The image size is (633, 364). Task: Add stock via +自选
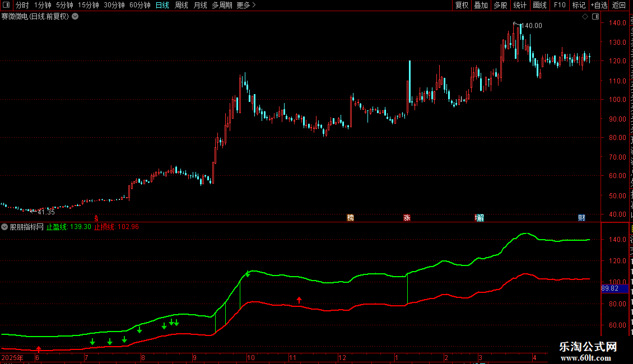[599, 5]
